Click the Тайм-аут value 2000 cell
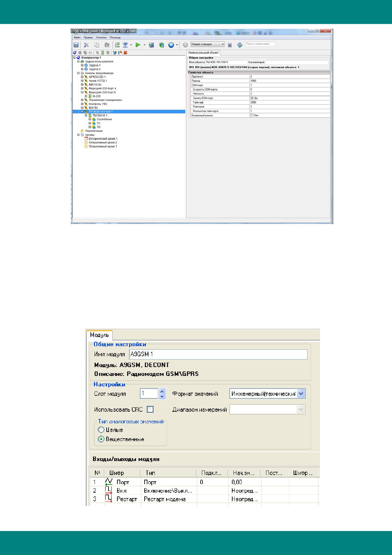The height and width of the screenshot is (555, 392). pos(289,103)
